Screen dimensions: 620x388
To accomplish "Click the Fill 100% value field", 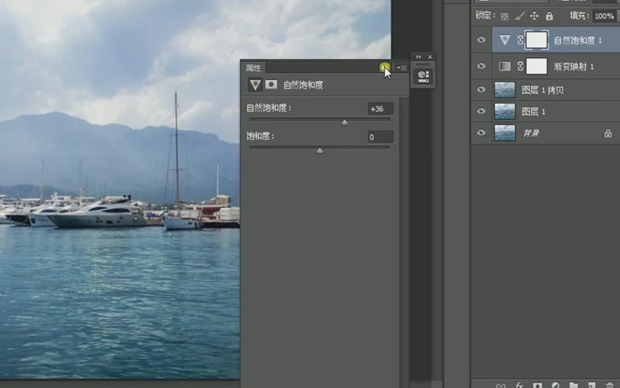I will click(604, 16).
